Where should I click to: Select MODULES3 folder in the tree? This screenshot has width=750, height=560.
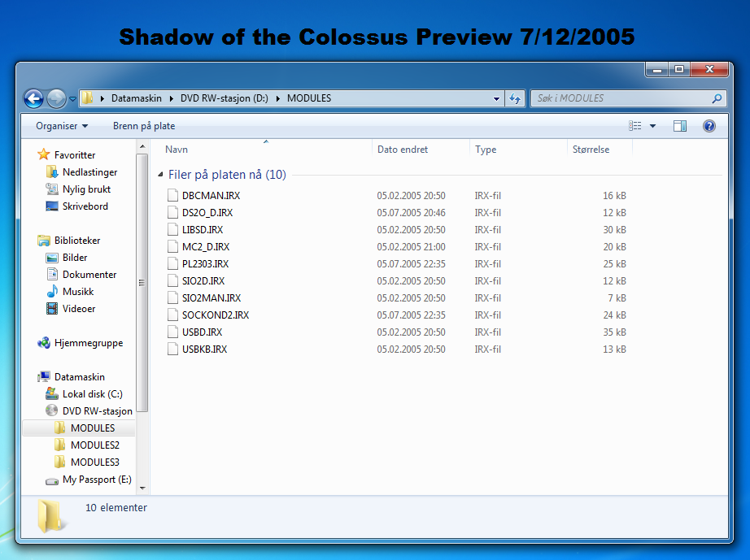pyautogui.click(x=94, y=462)
